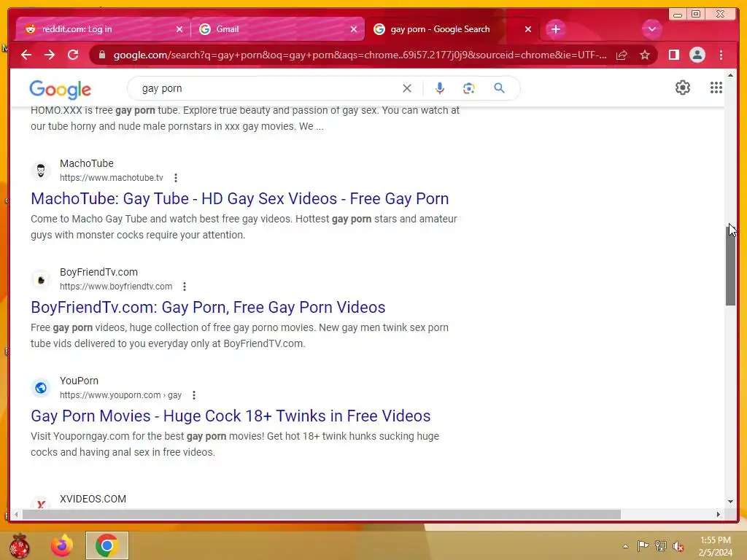Viewport: 747px width, 560px height.
Task: Open Chrome profile avatar menu
Action: (x=697, y=55)
